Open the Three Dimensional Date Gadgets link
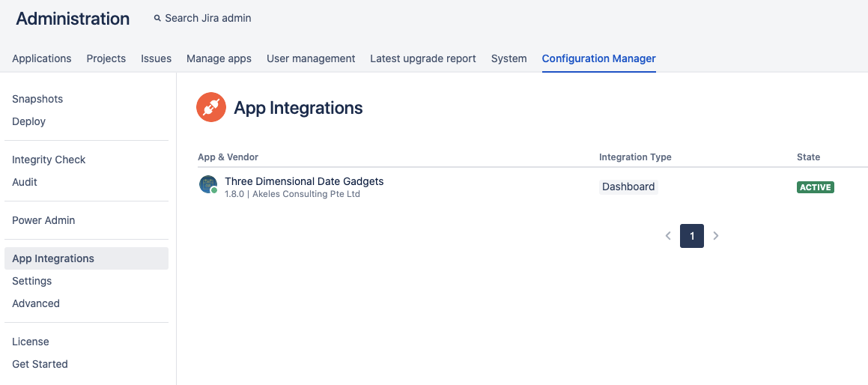 point(304,181)
